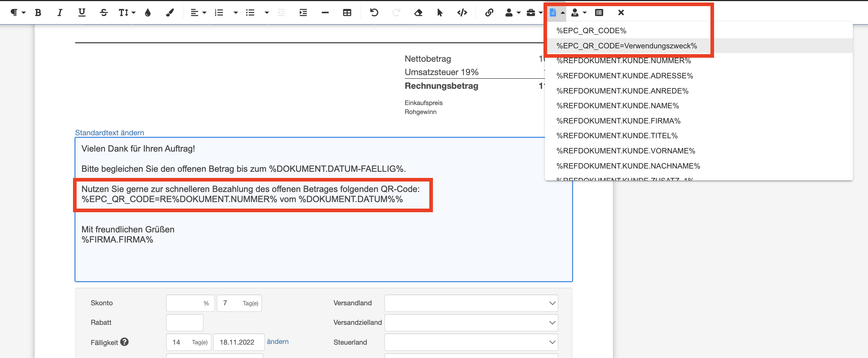The image size is (868, 358).
Task: Click the strikethrough icon
Action: (x=104, y=13)
